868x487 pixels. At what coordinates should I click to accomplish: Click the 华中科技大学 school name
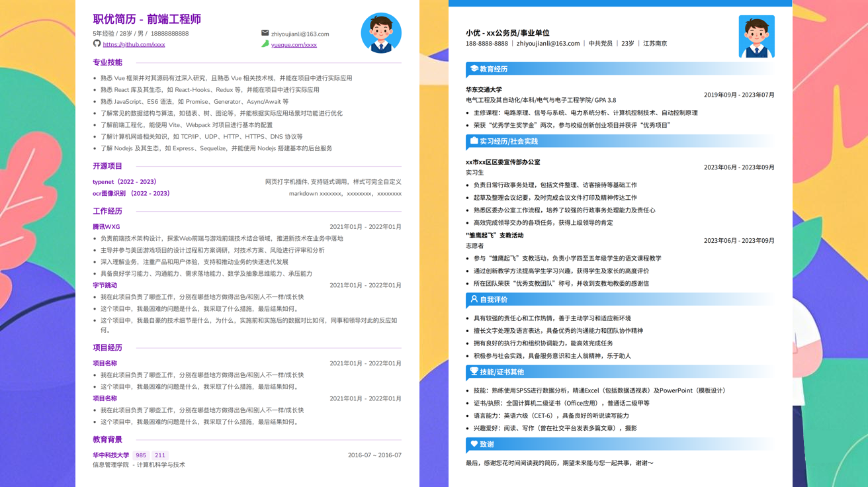click(110, 455)
